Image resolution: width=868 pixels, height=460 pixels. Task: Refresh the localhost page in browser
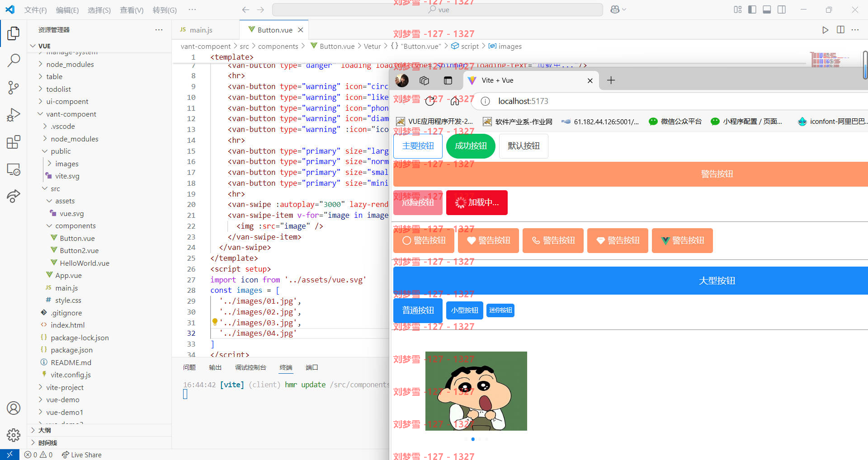[x=430, y=101]
